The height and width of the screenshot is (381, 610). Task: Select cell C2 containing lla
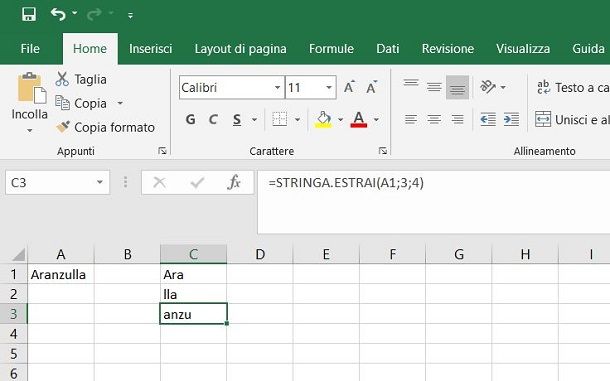tap(193, 294)
